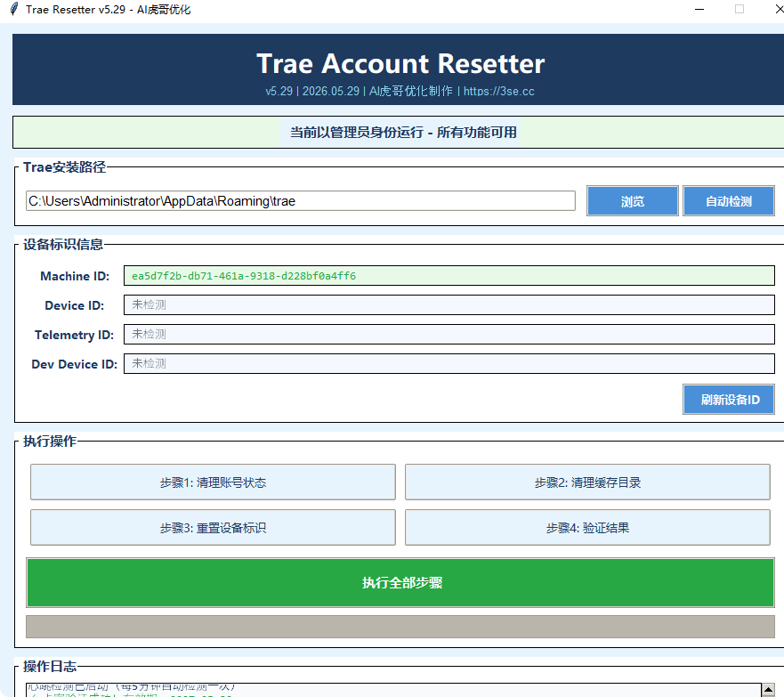The height and width of the screenshot is (697, 784).
Task: Click the https://3se.cc header text
Action: (x=499, y=91)
